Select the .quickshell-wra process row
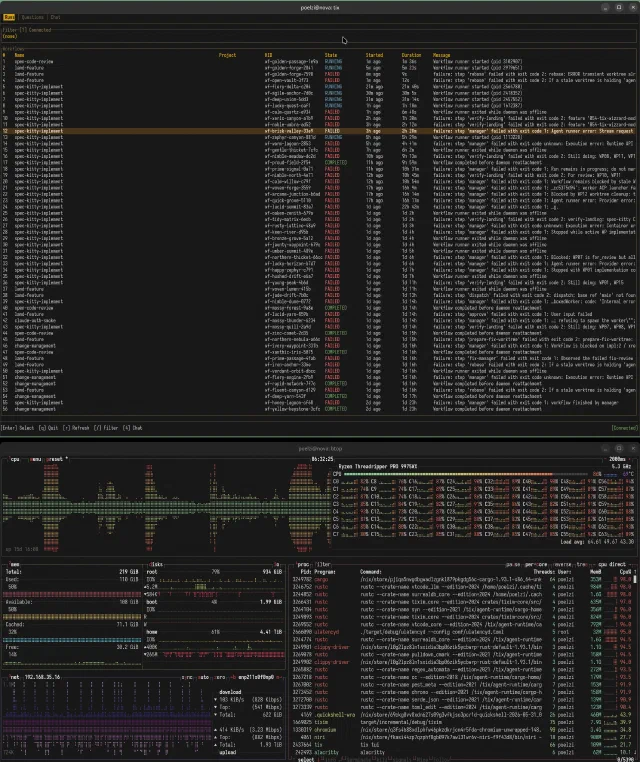 point(462,715)
